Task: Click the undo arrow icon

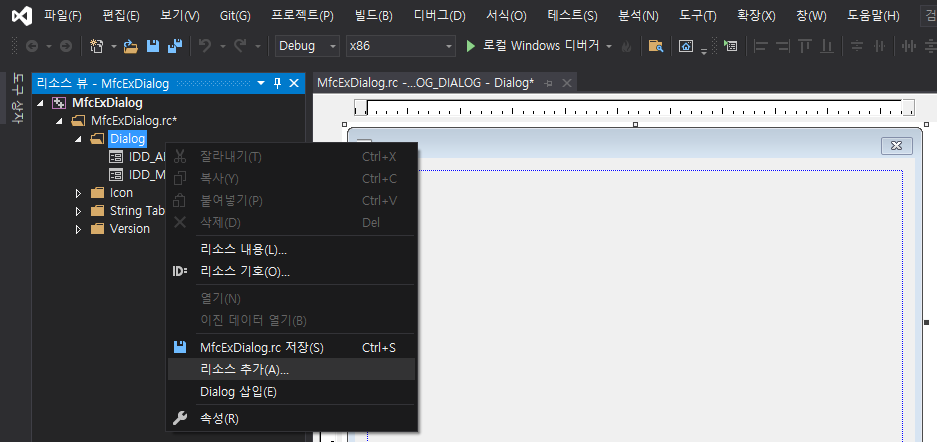Action: tap(205, 46)
